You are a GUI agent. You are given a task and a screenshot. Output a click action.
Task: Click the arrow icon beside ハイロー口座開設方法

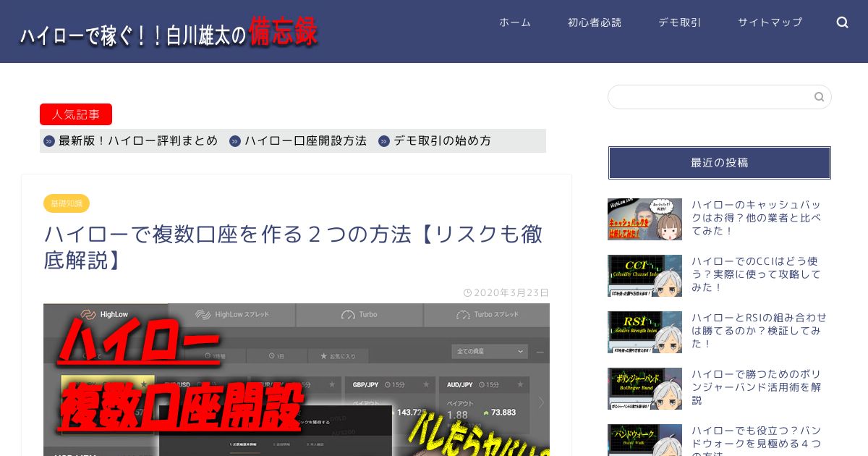pyautogui.click(x=235, y=141)
